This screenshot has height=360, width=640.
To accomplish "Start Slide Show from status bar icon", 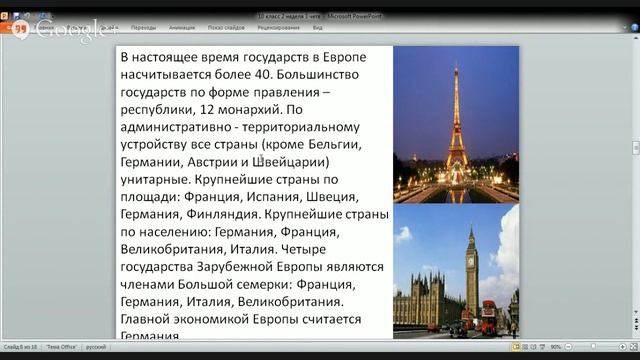I will click(x=542, y=347).
